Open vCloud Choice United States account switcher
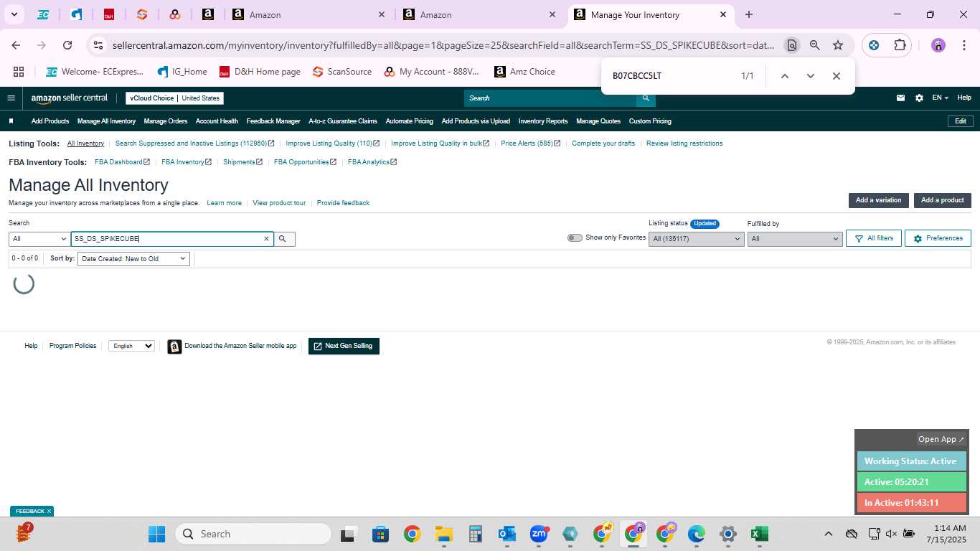The width and height of the screenshot is (980, 551). pyautogui.click(x=175, y=98)
